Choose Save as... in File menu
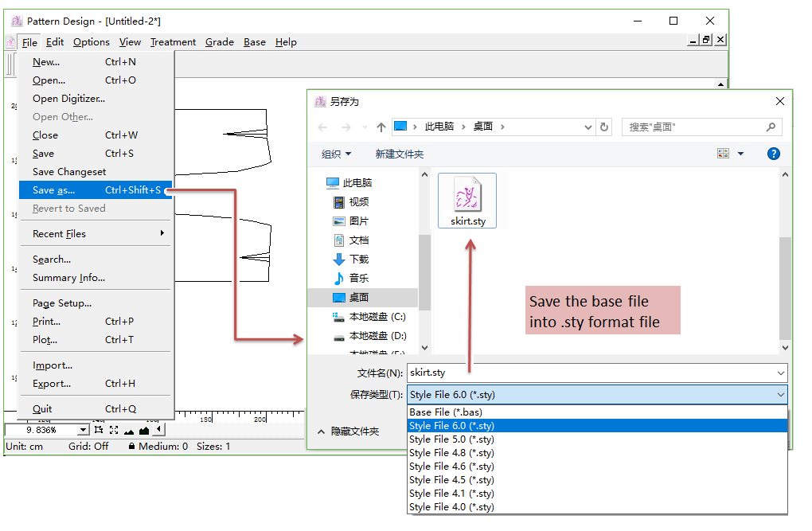 click(x=53, y=190)
